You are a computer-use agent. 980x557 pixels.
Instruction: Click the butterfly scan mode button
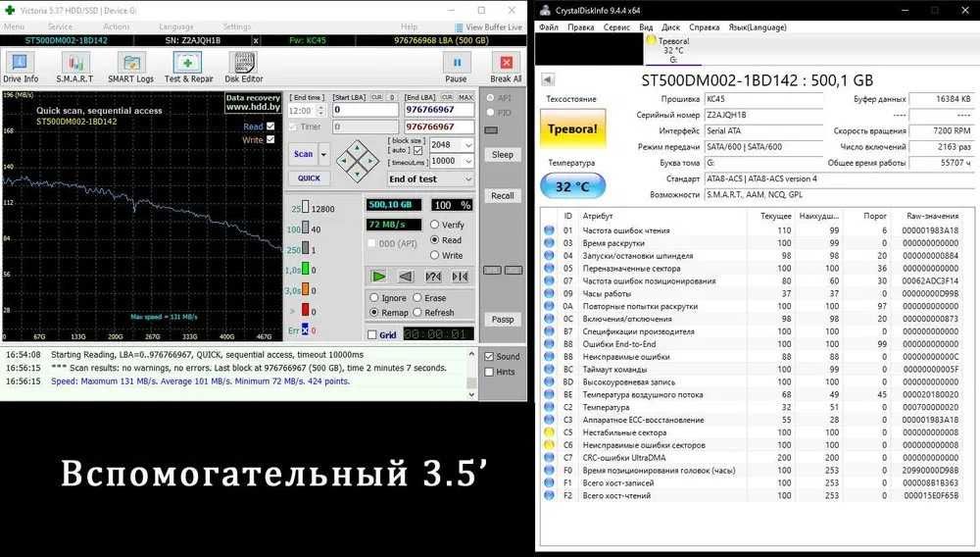tap(460, 277)
